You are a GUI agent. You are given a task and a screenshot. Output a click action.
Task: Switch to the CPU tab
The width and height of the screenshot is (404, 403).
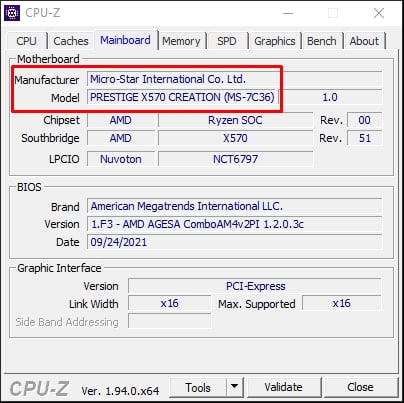coord(26,41)
